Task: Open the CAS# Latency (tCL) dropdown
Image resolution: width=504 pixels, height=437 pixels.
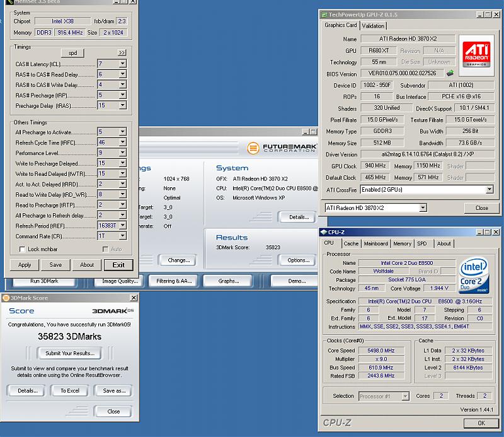Action: pyautogui.click(x=123, y=64)
